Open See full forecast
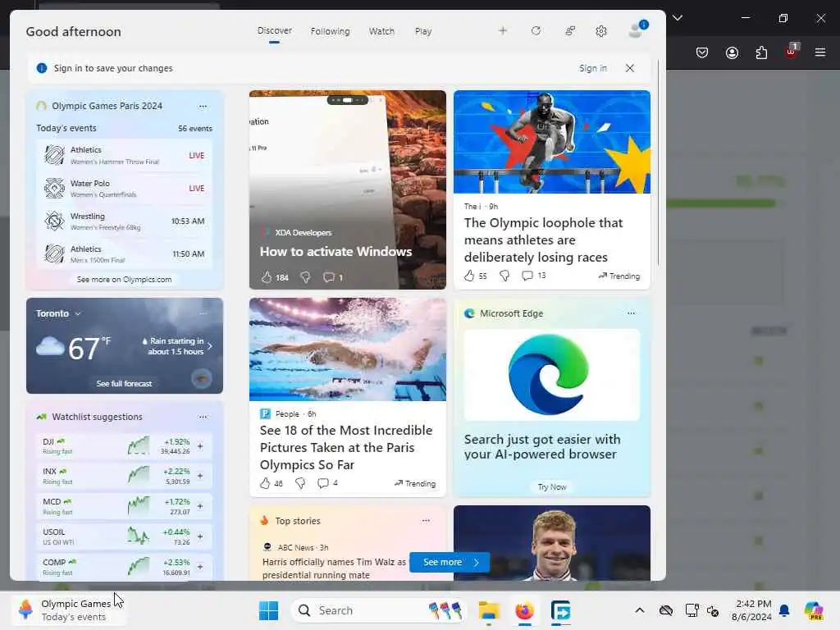Image resolution: width=840 pixels, height=630 pixels. click(x=125, y=384)
